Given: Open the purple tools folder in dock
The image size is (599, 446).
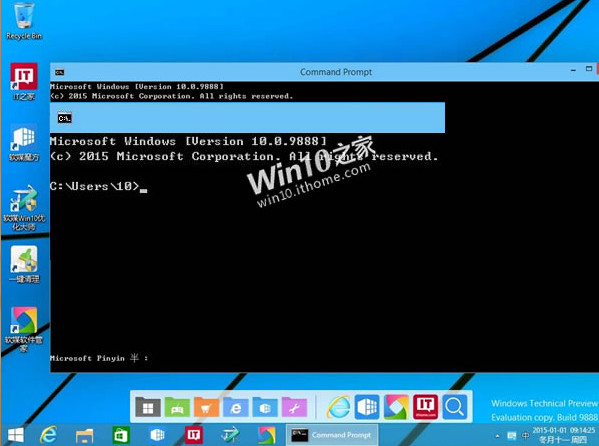Looking at the screenshot, I should 294,407.
